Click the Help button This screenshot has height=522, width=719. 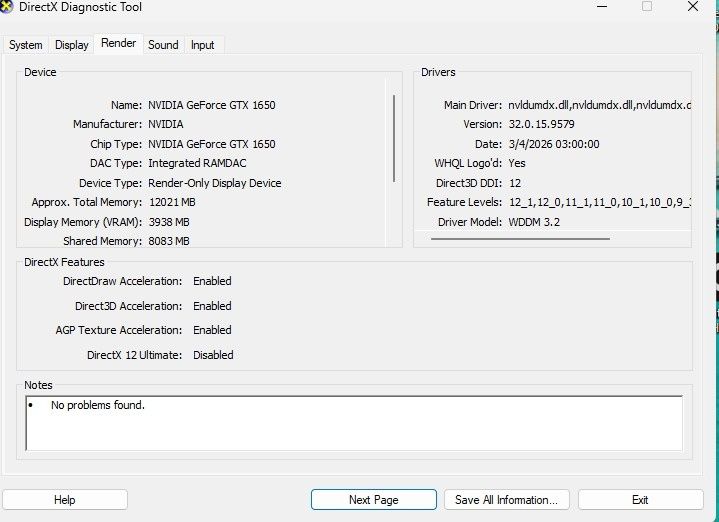65,500
